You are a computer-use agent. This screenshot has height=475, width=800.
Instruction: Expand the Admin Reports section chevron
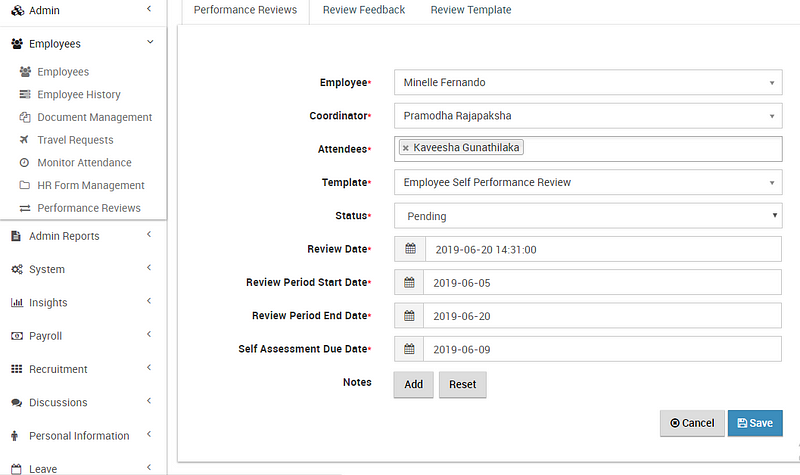149,234
